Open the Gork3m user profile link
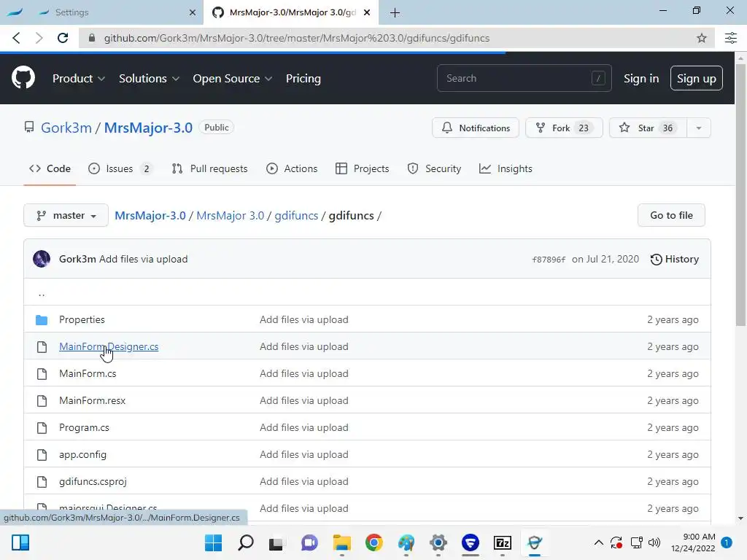This screenshot has width=747, height=560. [66, 128]
